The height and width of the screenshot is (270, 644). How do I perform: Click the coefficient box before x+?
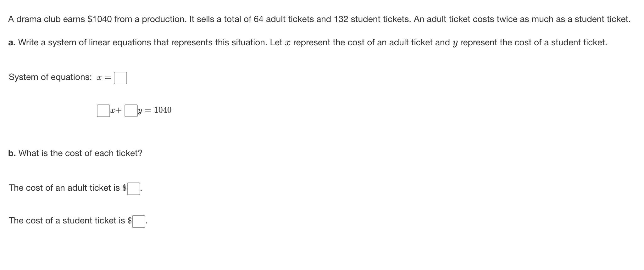pyautogui.click(x=103, y=111)
